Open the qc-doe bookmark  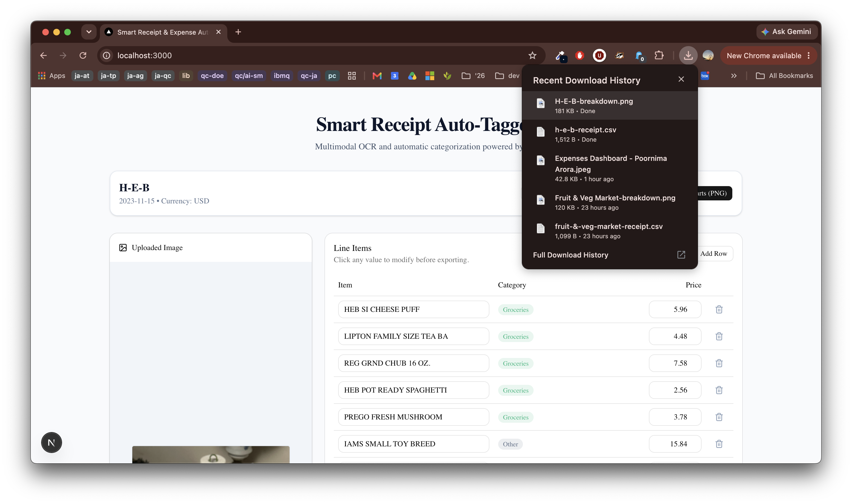point(212,76)
